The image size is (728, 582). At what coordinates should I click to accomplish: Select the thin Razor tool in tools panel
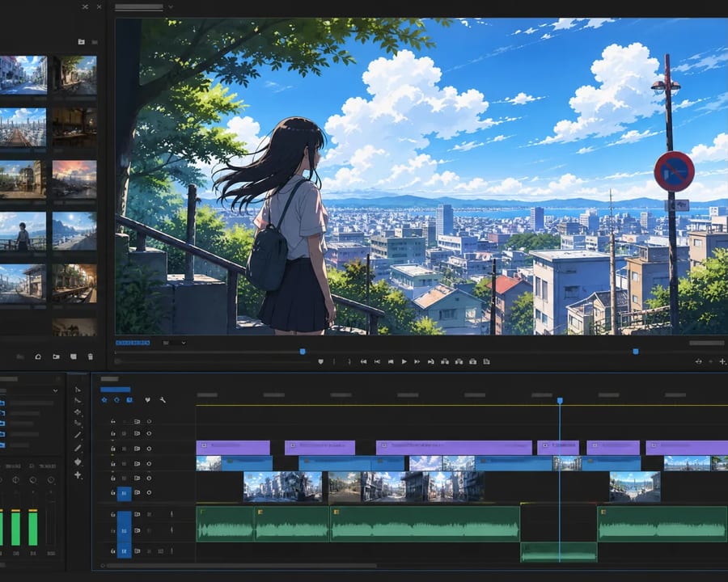78,435
